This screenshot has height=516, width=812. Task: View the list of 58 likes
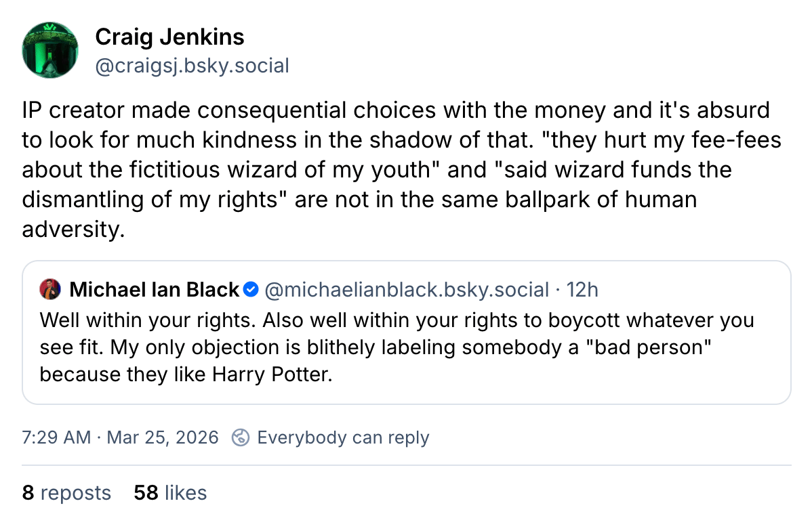point(169,493)
